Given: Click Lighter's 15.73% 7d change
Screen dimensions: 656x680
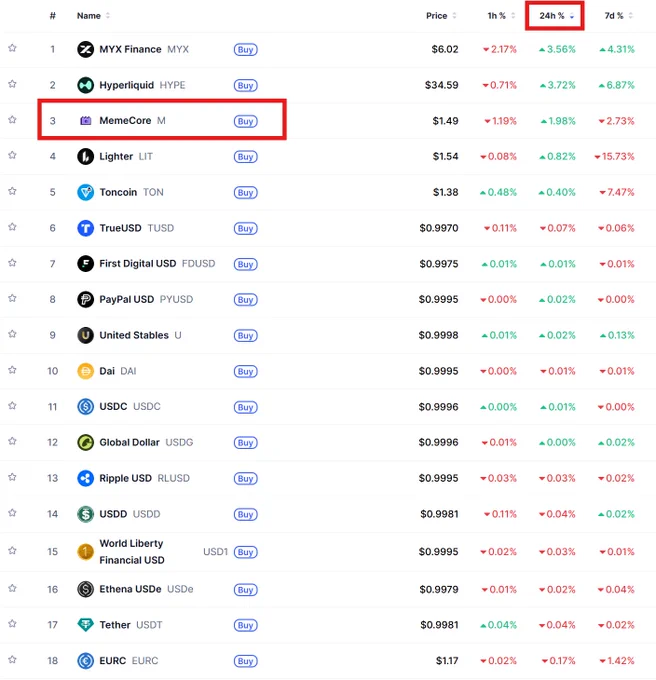Looking at the screenshot, I should tap(614, 157).
